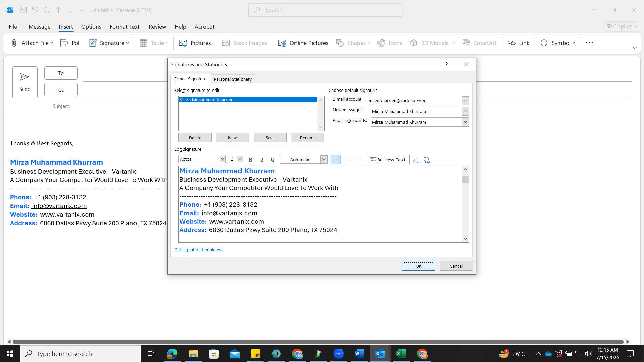Screen dimensions: 644x362
Task: Open the E-mail account dropdown
Action: (465, 101)
